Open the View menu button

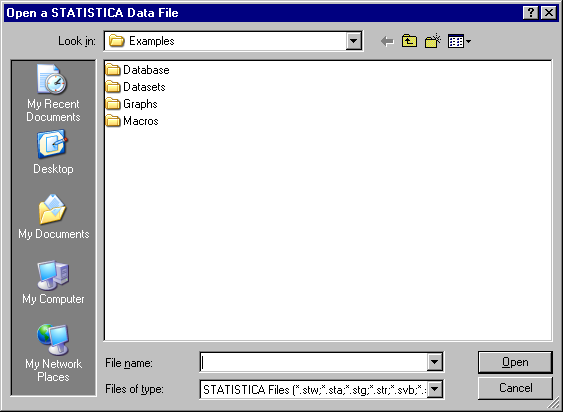pyautogui.click(x=459, y=41)
